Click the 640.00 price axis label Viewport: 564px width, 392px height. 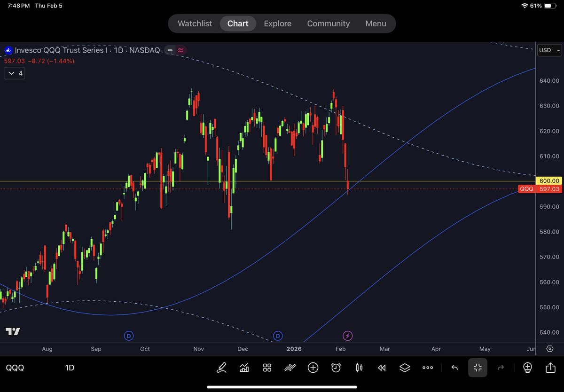[549, 81]
